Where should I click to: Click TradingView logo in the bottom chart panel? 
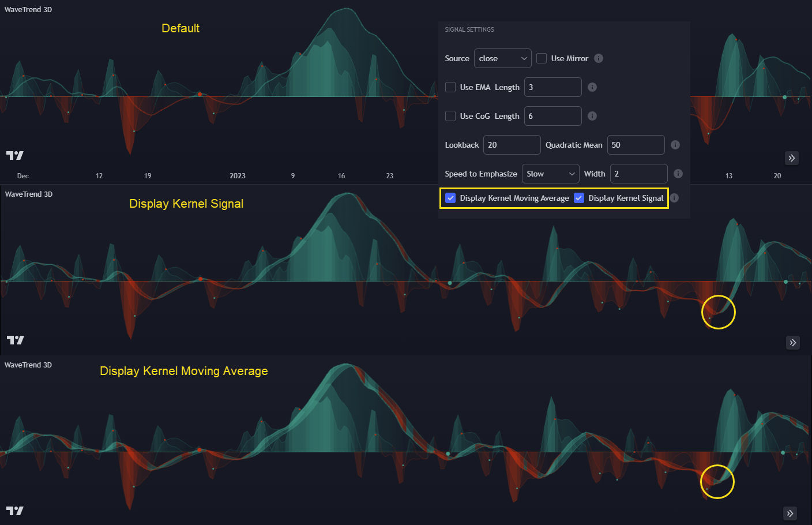15,511
